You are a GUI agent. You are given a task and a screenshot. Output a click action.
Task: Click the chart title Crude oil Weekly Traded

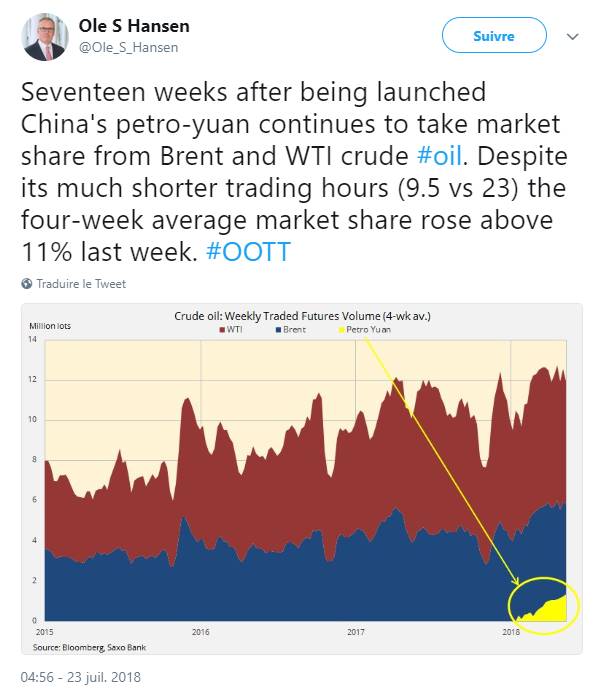(x=302, y=316)
